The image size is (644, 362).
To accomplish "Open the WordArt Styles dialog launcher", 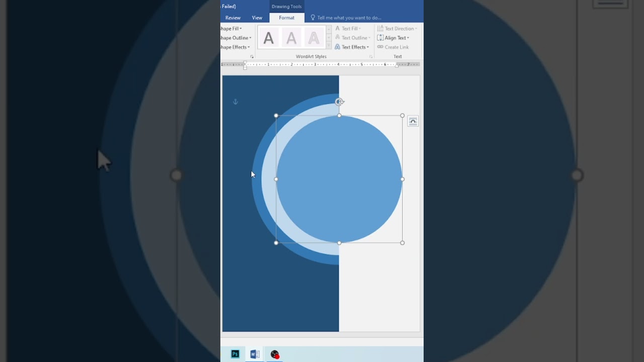I will (371, 57).
